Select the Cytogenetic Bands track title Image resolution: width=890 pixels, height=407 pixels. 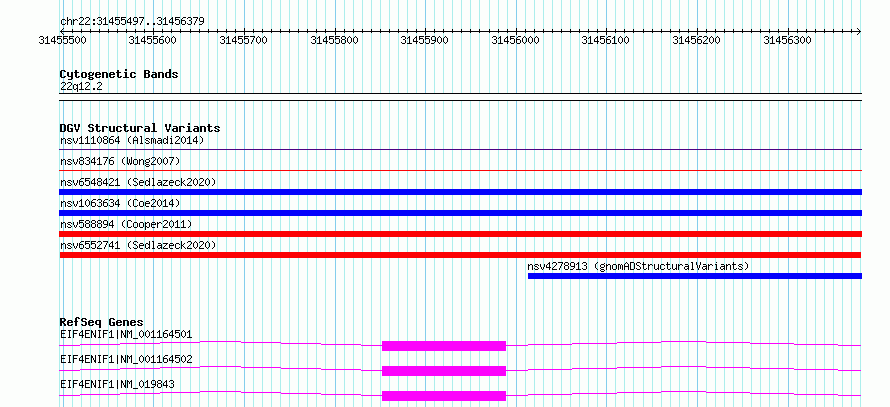[x=119, y=74]
